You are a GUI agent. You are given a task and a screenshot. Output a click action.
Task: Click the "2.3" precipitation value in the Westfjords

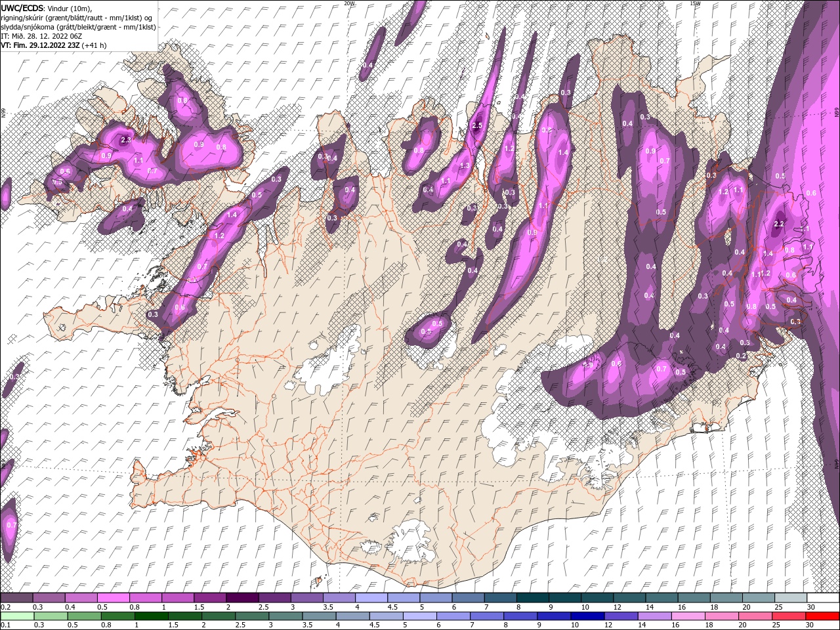coord(126,140)
